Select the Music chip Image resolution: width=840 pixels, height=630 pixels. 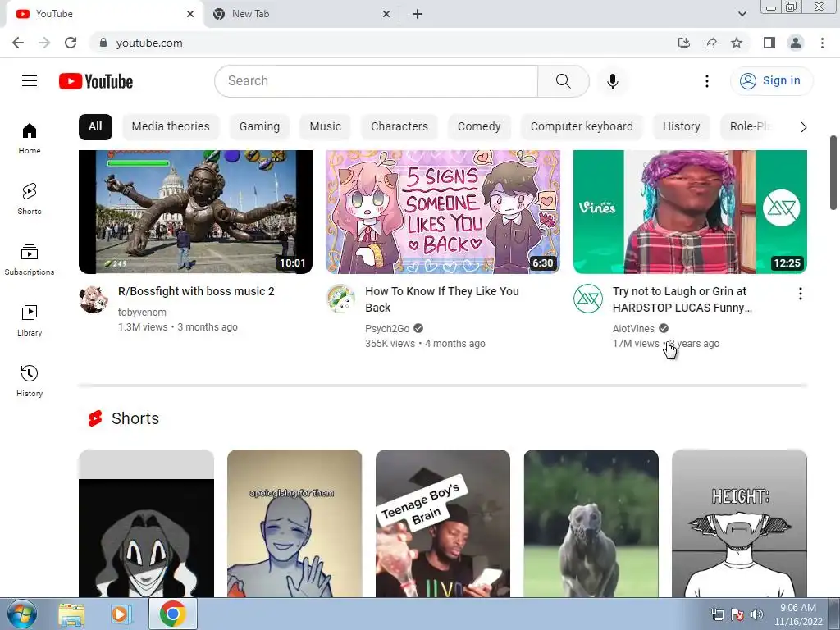tap(325, 127)
